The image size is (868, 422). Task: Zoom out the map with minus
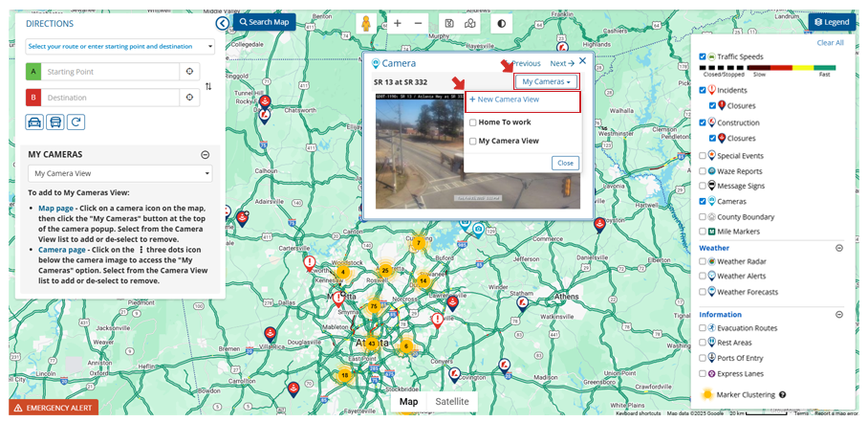tap(418, 23)
